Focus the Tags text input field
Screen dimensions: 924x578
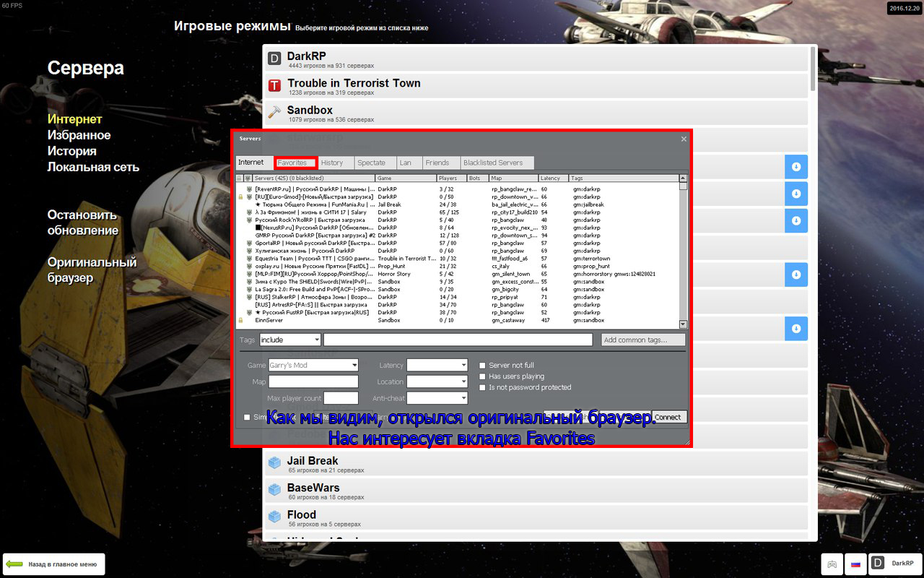[458, 340]
